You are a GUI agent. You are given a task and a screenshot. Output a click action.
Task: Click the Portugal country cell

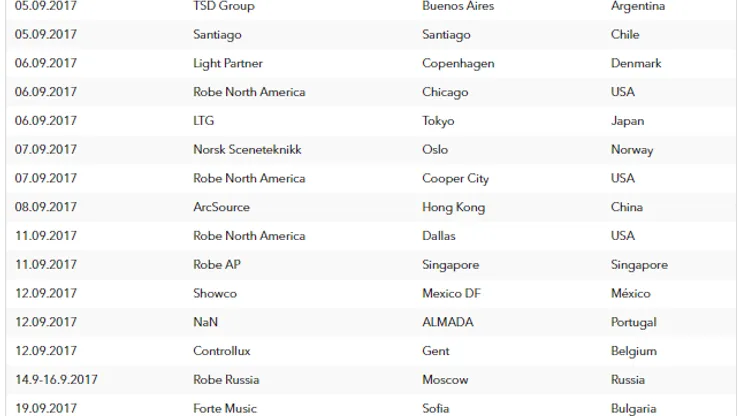[633, 322]
